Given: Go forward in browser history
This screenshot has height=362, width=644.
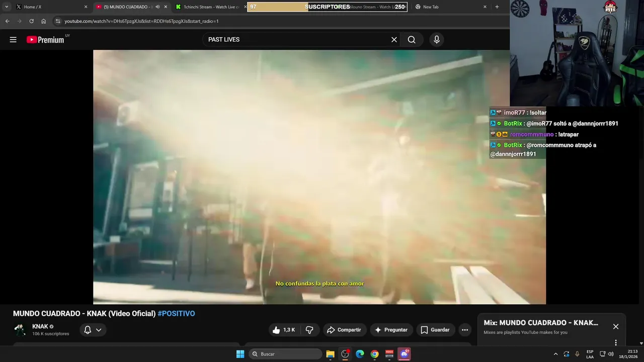Looking at the screenshot, I should [x=19, y=21].
